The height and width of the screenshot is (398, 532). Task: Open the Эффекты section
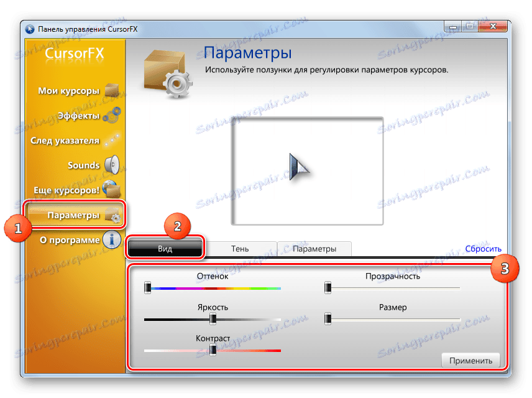[79, 116]
